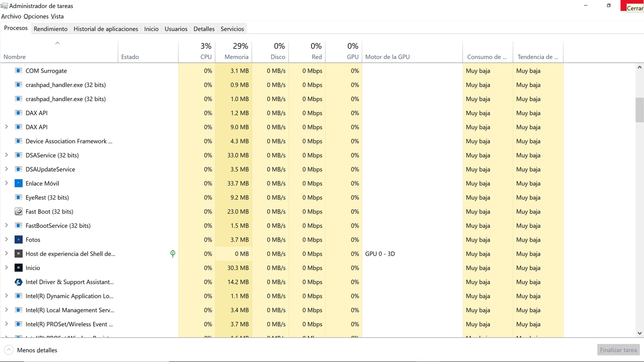Open the Opciones menu

[36, 16]
